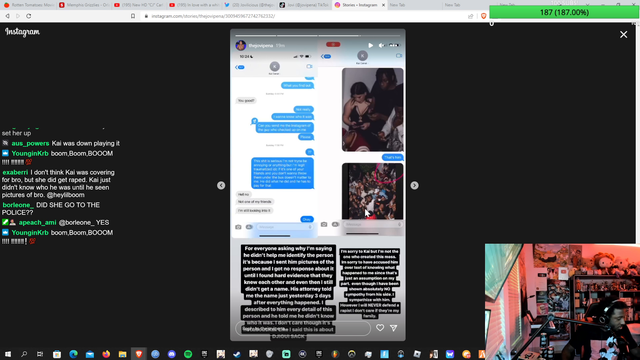The height and width of the screenshot is (360, 640).
Task: Click the browser forward arrow
Action: click(x=18, y=16)
